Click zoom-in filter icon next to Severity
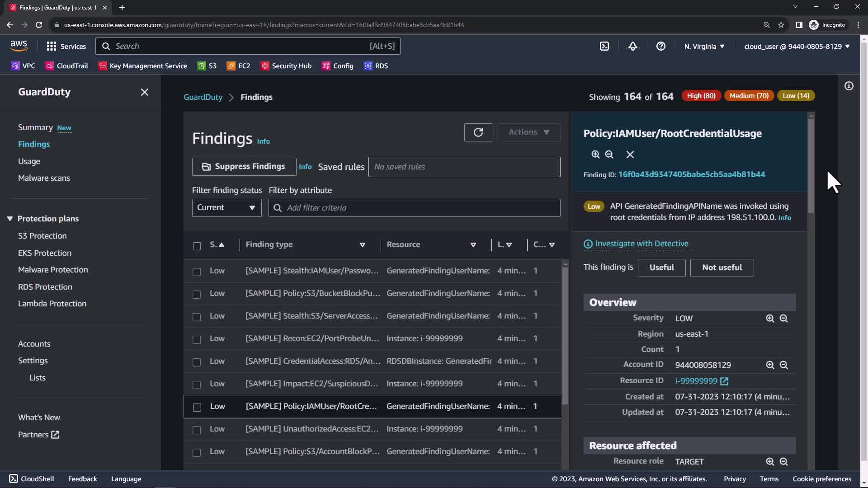868x488 pixels. point(770,319)
